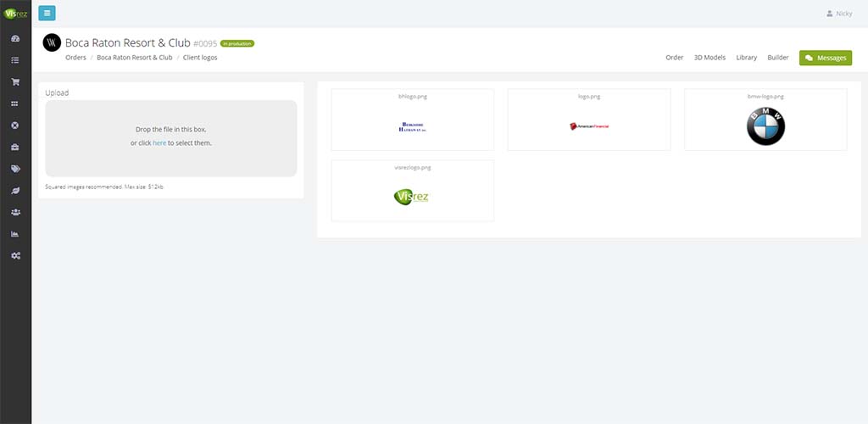The image size is (868, 424).
Task: Select the visrezlogo.png thumbnail
Action: [413, 191]
